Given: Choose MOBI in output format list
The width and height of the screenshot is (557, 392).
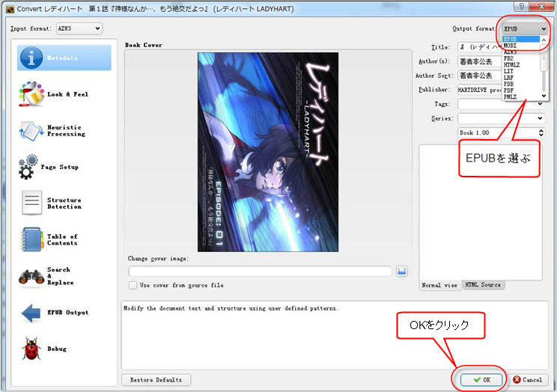Looking at the screenshot, I should pos(521,46).
